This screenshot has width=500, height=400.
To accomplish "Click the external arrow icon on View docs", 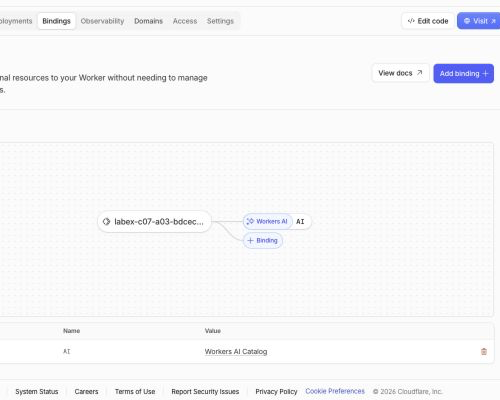I will pyautogui.click(x=420, y=73).
